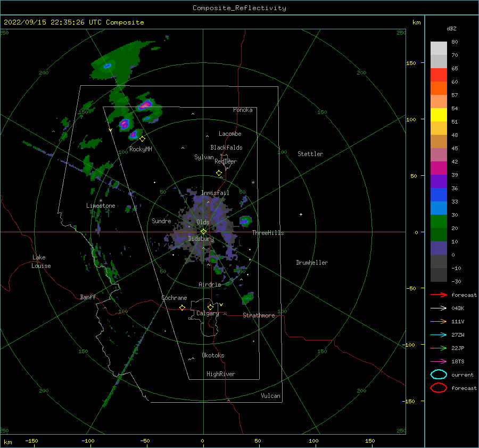Click the Ponoka label
479x448 pixels.
tap(243, 110)
